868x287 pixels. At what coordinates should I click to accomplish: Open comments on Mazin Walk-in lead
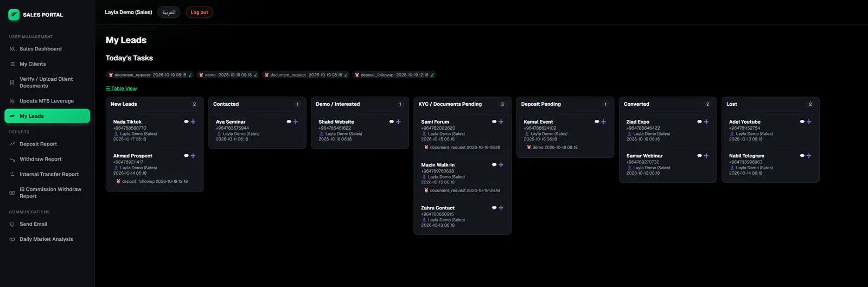(494, 165)
